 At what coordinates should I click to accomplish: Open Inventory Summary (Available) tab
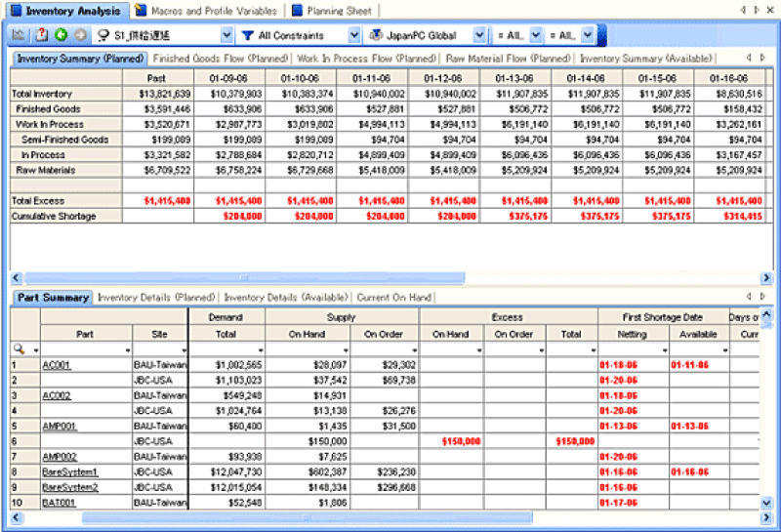[x=646, y=59]
